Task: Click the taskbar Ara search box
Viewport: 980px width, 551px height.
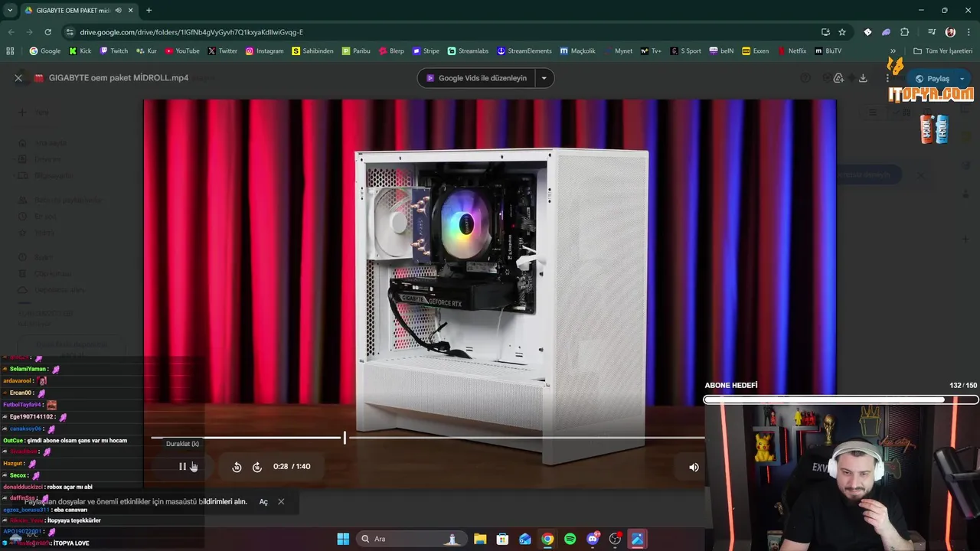Action: 413,539
